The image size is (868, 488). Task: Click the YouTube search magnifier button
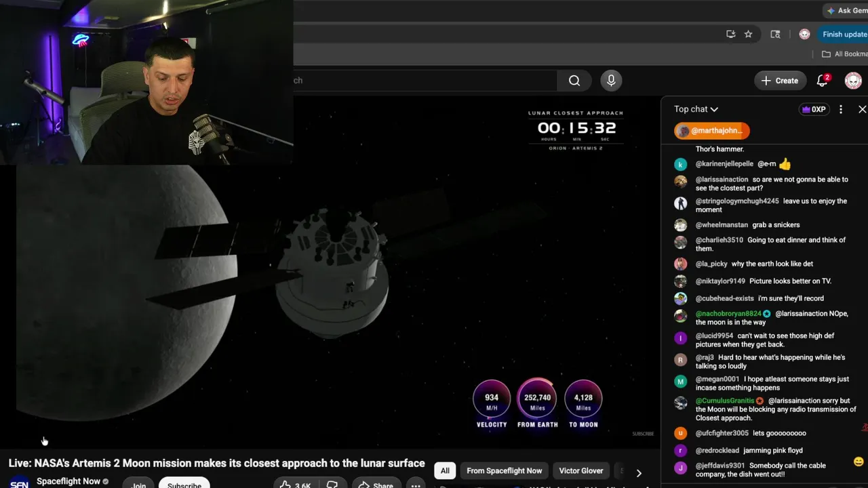pos(574,81)
